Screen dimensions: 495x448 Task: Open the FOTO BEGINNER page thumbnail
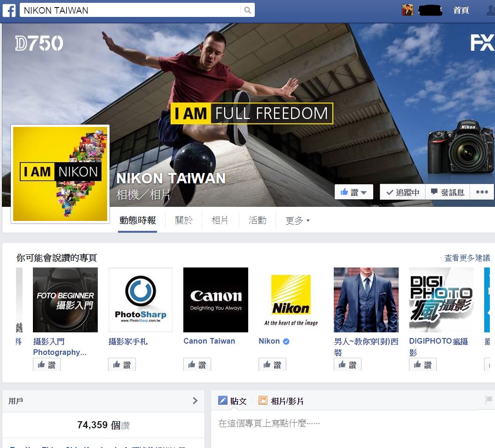pos(65,300)
